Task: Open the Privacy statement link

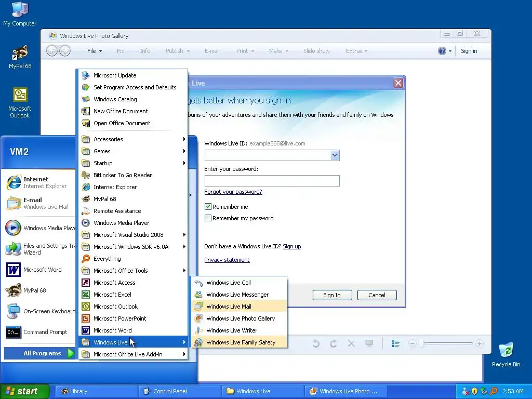Action: [227, 260]
